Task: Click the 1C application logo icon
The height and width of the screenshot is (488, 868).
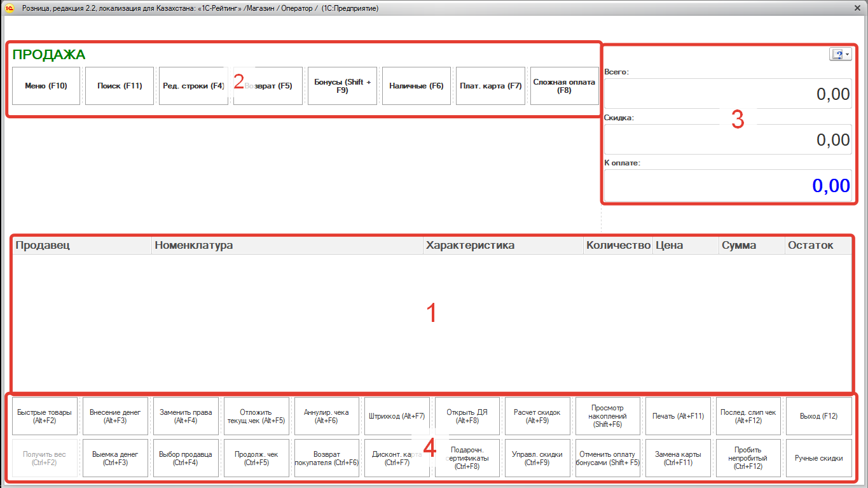Action: pos(10,8)
